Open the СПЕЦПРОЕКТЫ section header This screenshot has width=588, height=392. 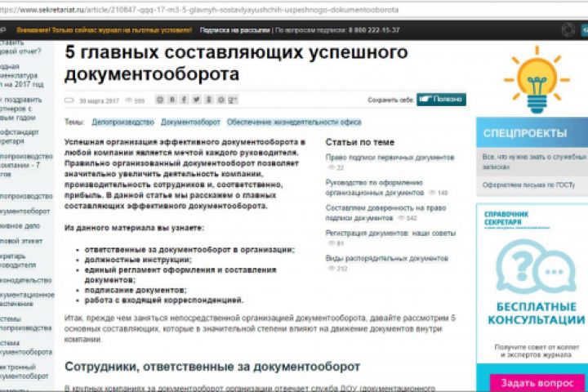pos(532,133)
